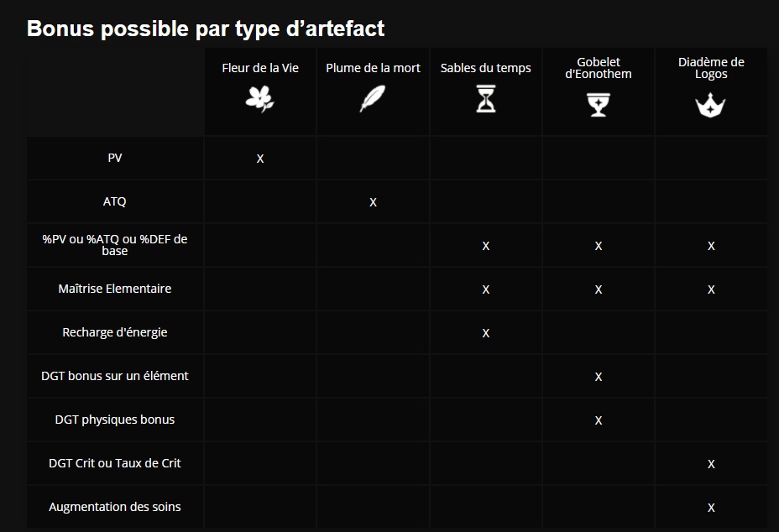
Task: Click the Bonus possible par type d'artefact heading
Action: click(x=205, y=29)
